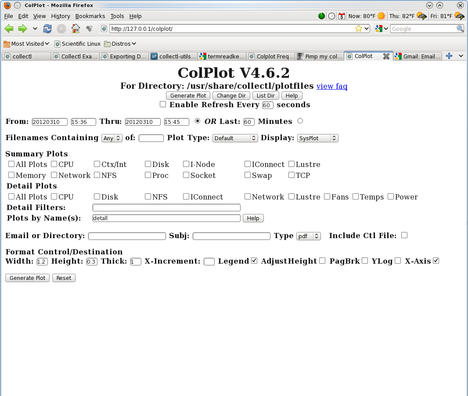Viewport: 468px width, 396px height.
Task: Click the Detail Filters input field
Action: point(166,208)
